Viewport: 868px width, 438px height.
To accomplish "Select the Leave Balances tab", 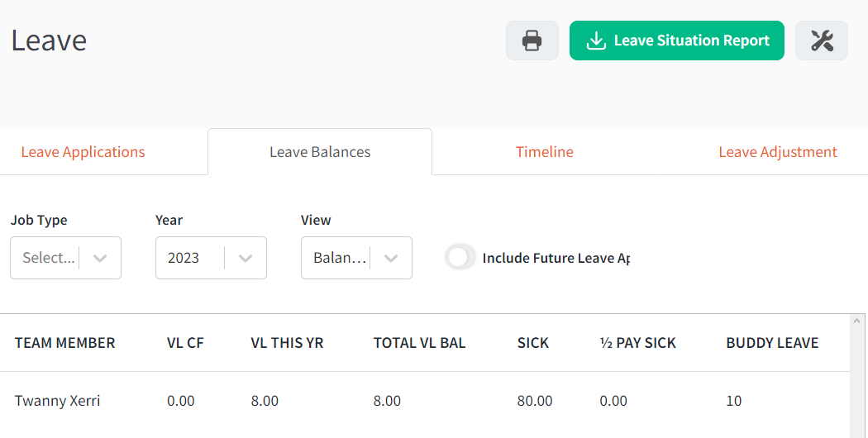I will point(320,152).
